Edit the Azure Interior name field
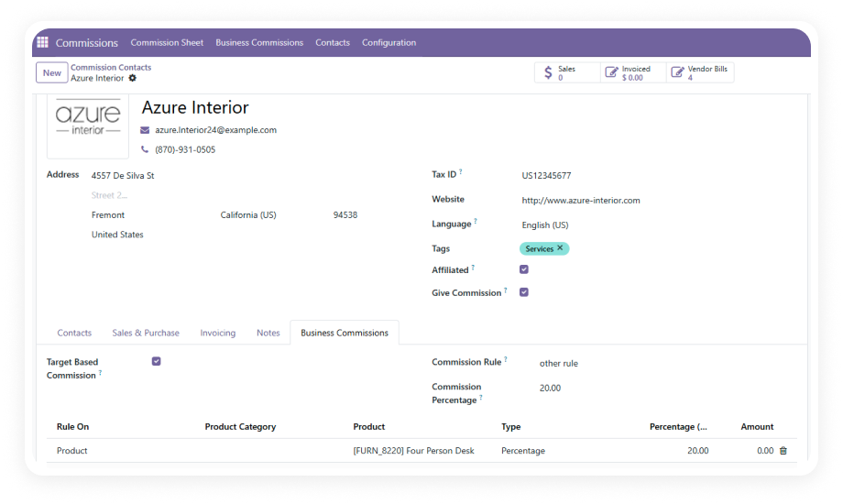This screenshot has height=504, width=843. (x=195, y=107)
